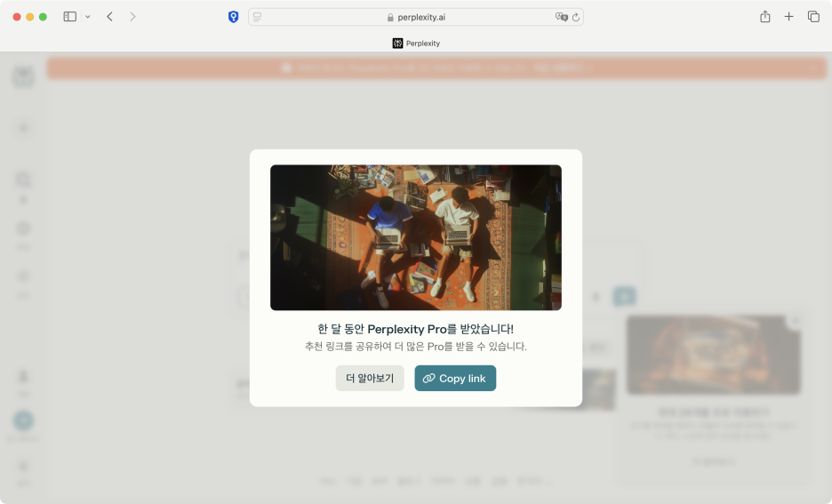Click the promotional image of two people
Screen dimensions: 832x504
[416, 237]
